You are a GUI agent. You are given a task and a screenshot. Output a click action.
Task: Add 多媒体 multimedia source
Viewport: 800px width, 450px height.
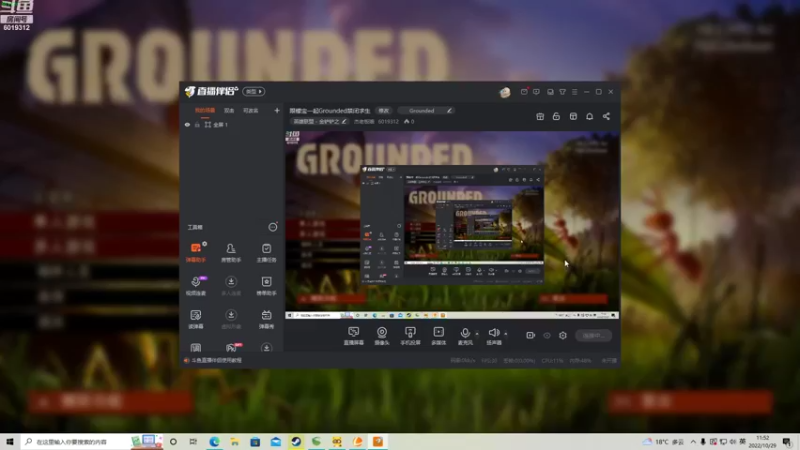[x=438, y=336]
